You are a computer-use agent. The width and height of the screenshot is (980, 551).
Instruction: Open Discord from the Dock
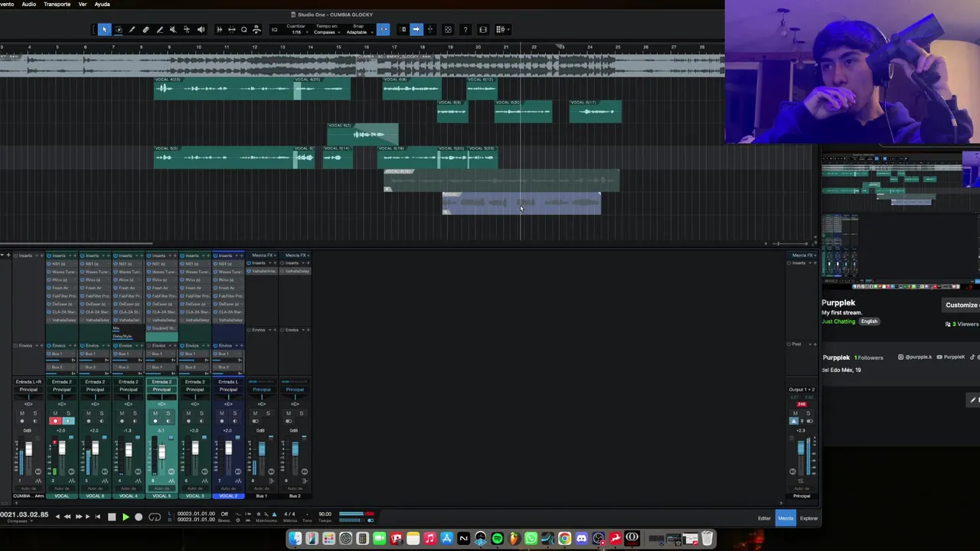pyautogui.click(x=582, y=539)
